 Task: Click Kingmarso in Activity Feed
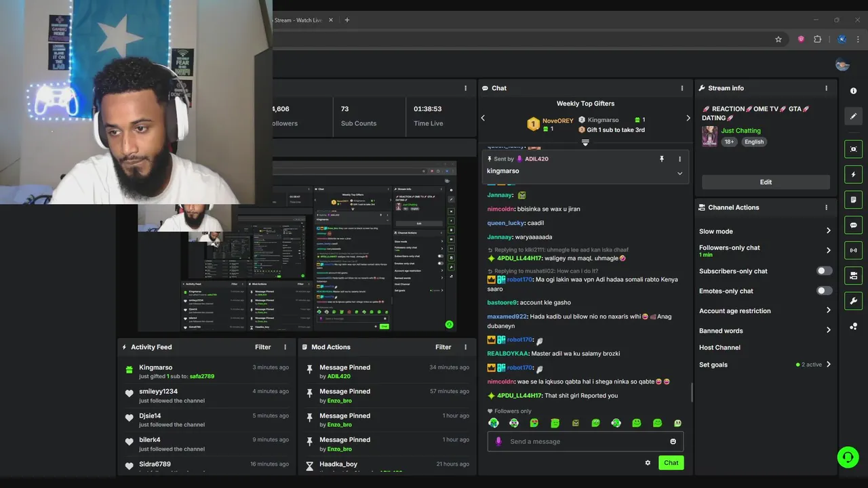click(x=156, y=367)
